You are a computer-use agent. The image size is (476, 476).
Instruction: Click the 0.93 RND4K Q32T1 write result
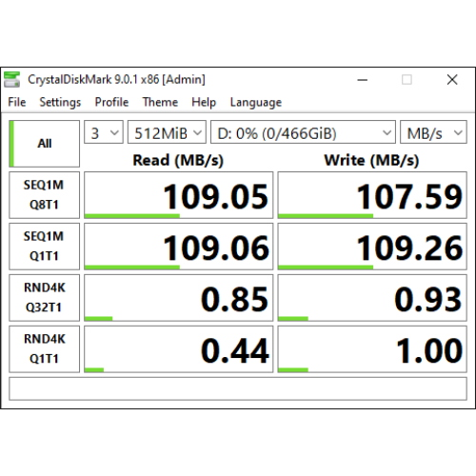[372, 298]
